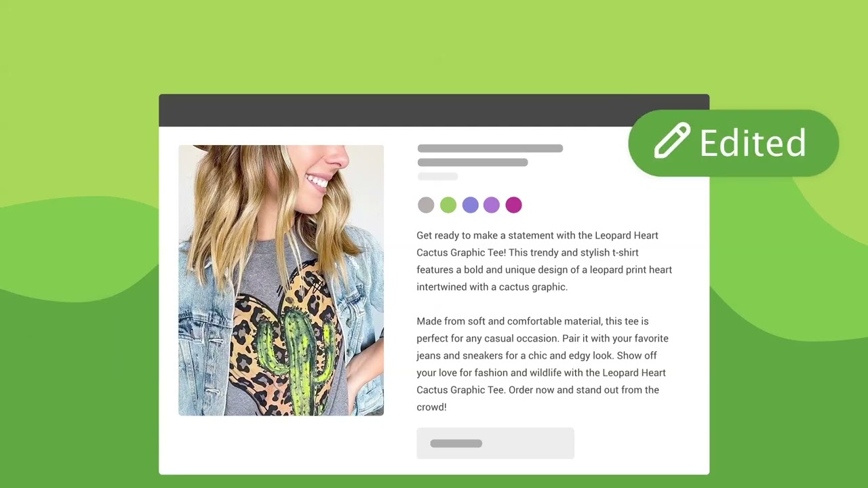Click the "Edited" text label on the green badge
The image size is (868, 488).
(x=753, y=143)
